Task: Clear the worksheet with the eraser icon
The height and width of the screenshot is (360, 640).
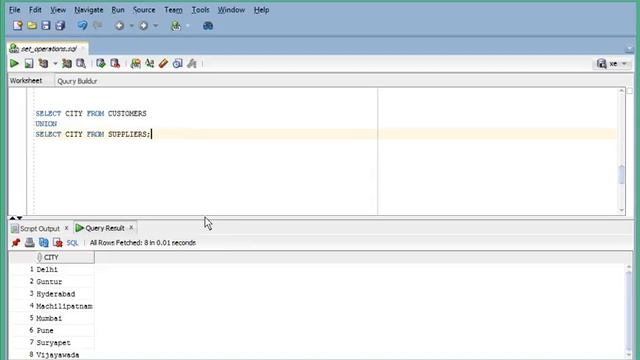Action: point(163,64)
